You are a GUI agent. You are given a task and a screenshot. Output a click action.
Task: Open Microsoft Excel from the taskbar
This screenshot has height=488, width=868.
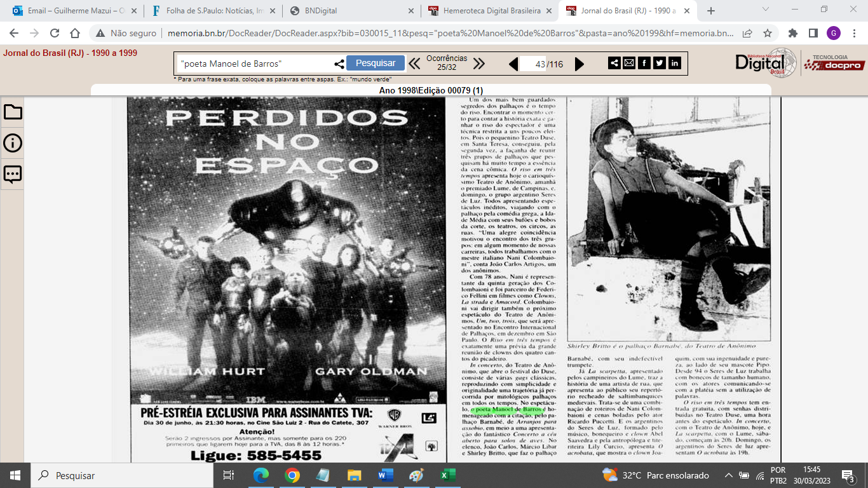pos(448,475)
